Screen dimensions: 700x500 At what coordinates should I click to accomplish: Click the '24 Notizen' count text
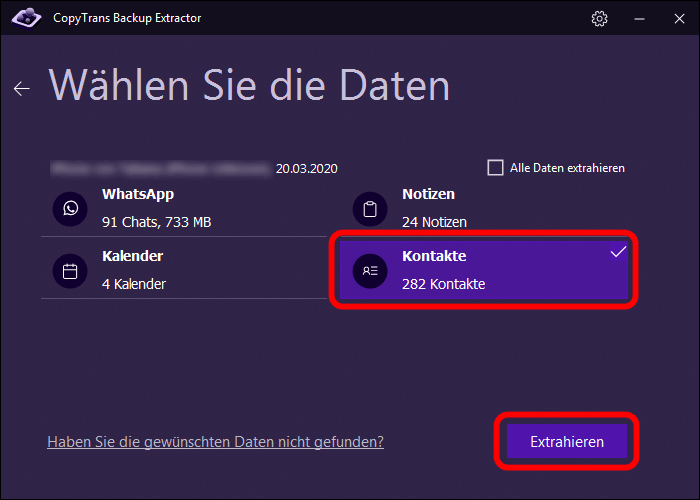[434, 222]
